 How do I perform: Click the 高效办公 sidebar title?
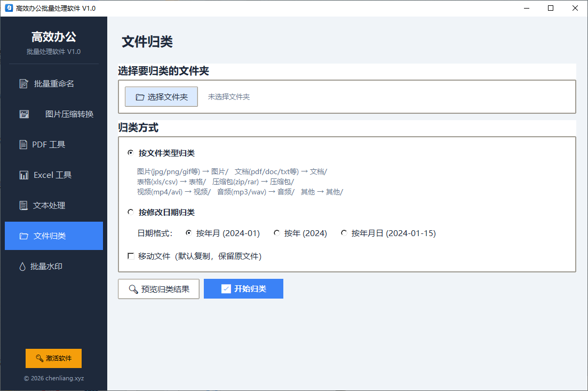coord(54,37)
